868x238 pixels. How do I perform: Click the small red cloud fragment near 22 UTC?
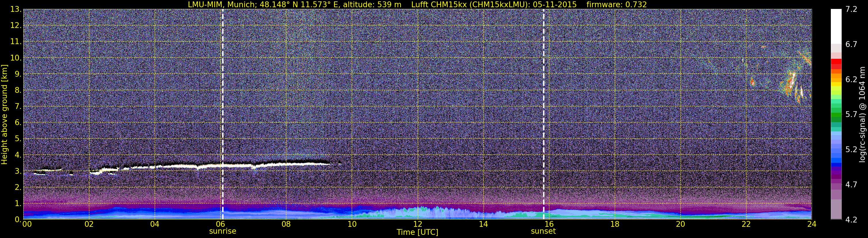tap(752, 82)
